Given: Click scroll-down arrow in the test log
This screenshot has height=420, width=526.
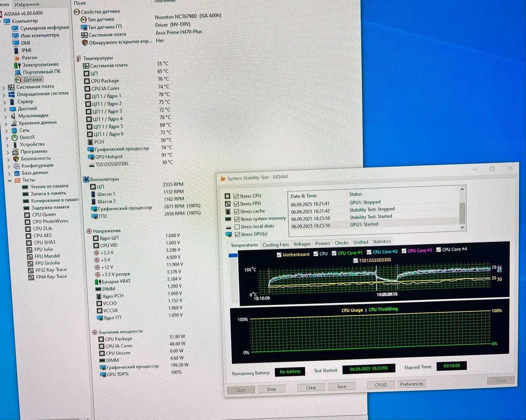Looking at the screenshot, I should coord(462,227).
